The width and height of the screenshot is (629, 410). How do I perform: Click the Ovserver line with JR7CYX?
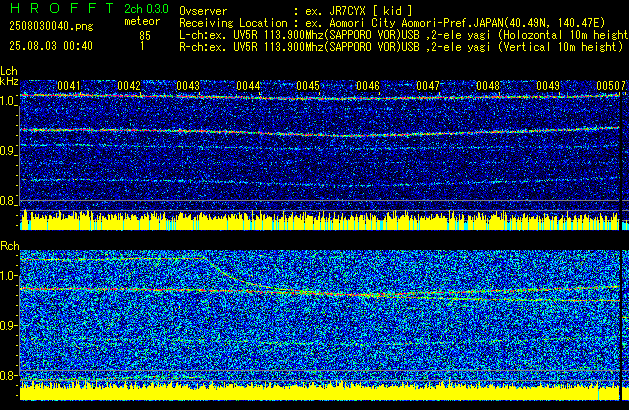(x=296, y=11)
